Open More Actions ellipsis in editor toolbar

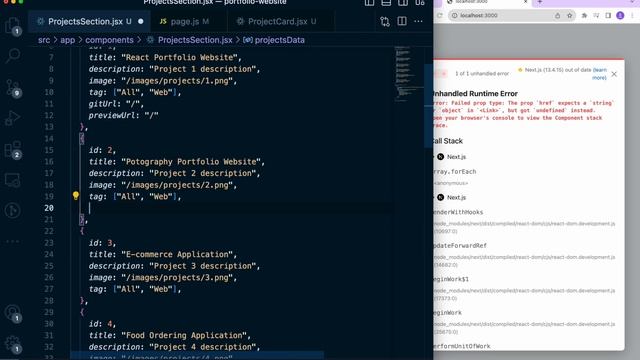pos(418,21)
